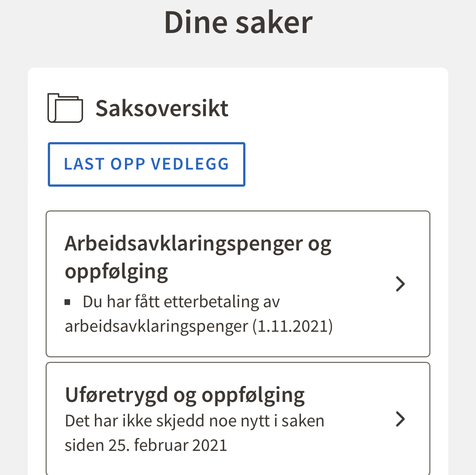Click the Dine saker page title
Viewport: 476px width, 475px height.
pos(238,22)
